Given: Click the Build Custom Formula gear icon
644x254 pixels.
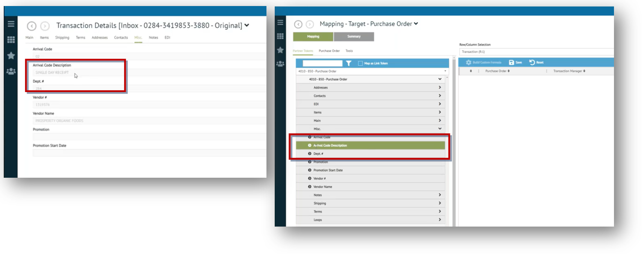Looking at the screenshot, I should click(468, 62).
